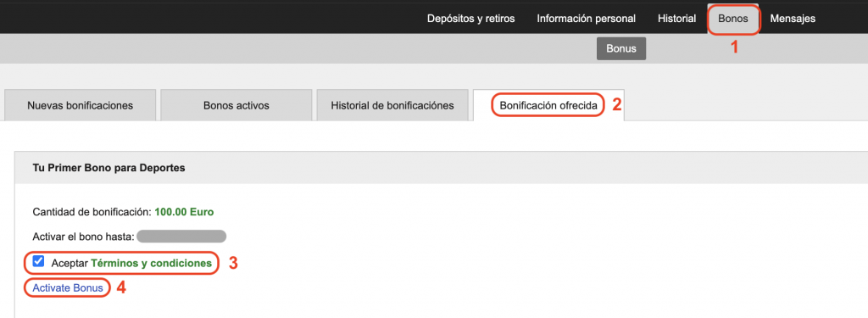Click the grayed-out activation date field
The height and width of the screenshot is (318, 868).
pos(181,237)
